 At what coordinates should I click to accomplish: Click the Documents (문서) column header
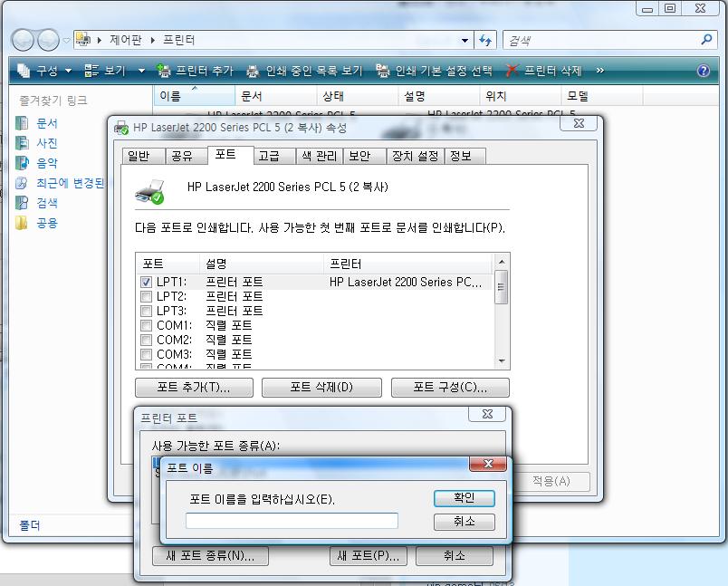(x=276, y=96)
